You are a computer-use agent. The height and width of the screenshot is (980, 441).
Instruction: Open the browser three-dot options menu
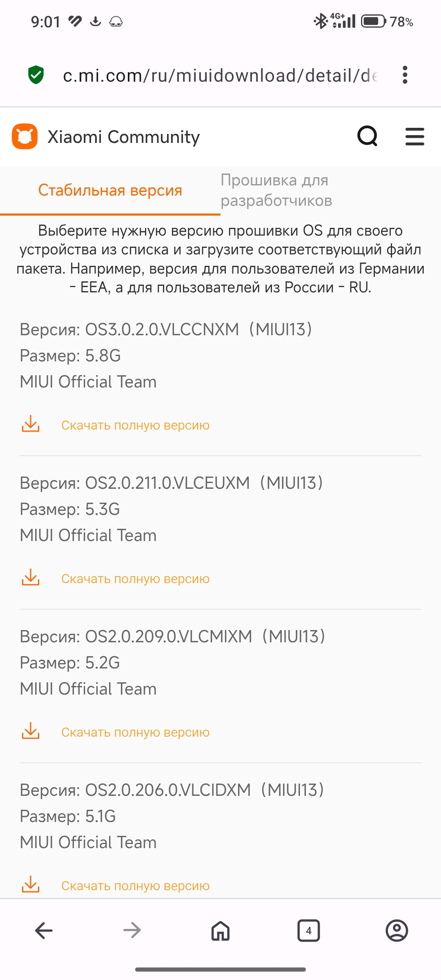point(405,75)
